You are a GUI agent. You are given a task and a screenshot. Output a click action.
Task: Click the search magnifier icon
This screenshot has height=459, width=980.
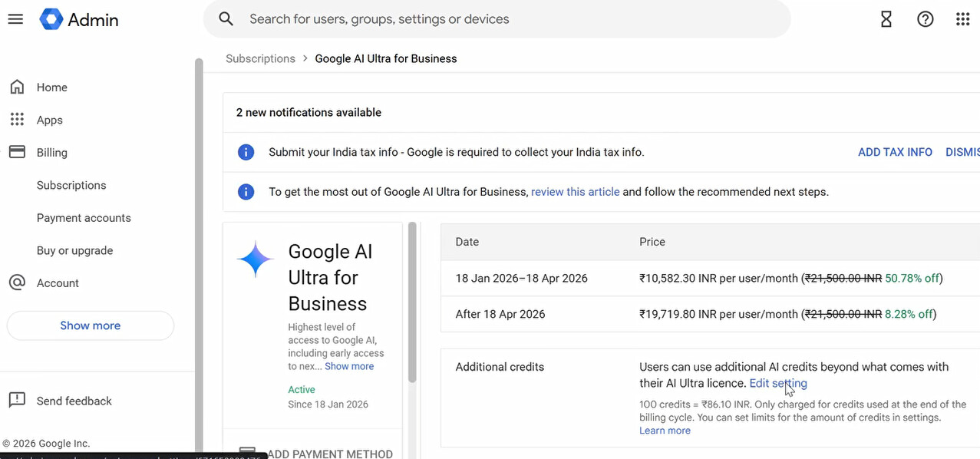tap(226, 19)
